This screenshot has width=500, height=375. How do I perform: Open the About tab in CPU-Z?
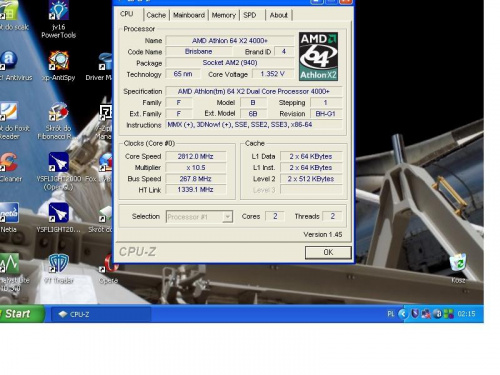tap(279, 15)
